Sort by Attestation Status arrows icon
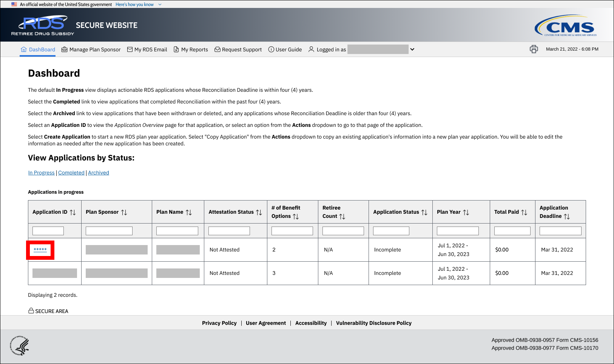 [259, 212]
